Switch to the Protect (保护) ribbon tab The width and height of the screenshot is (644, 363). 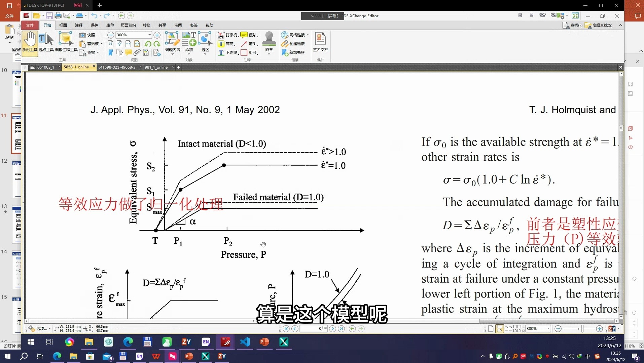coord(95,25)
